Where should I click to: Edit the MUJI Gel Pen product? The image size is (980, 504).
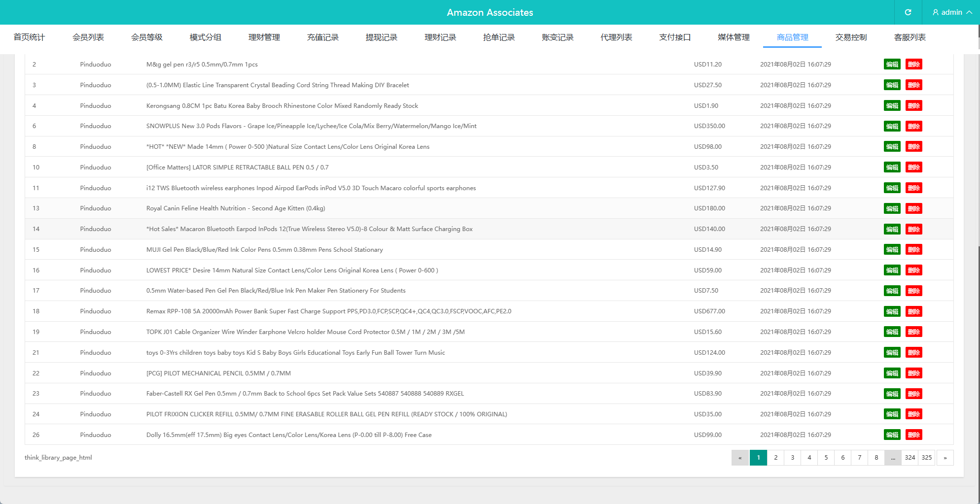tap(892, 250)
